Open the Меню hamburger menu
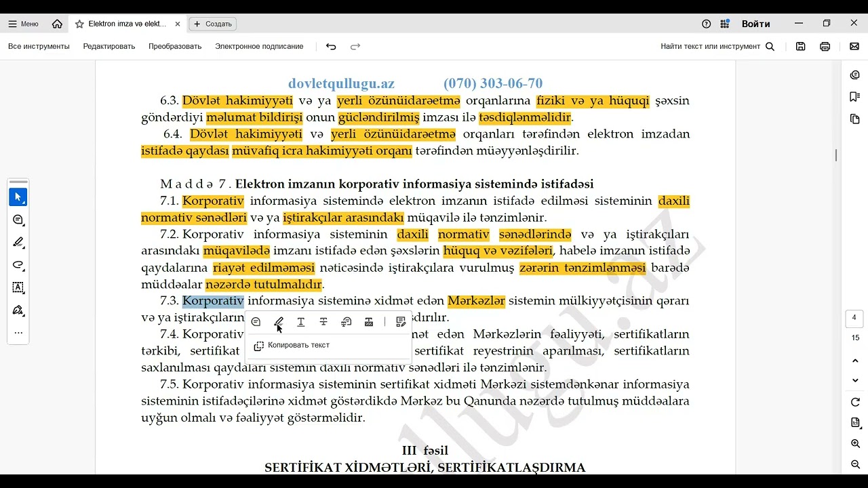 tap(23, 24)
